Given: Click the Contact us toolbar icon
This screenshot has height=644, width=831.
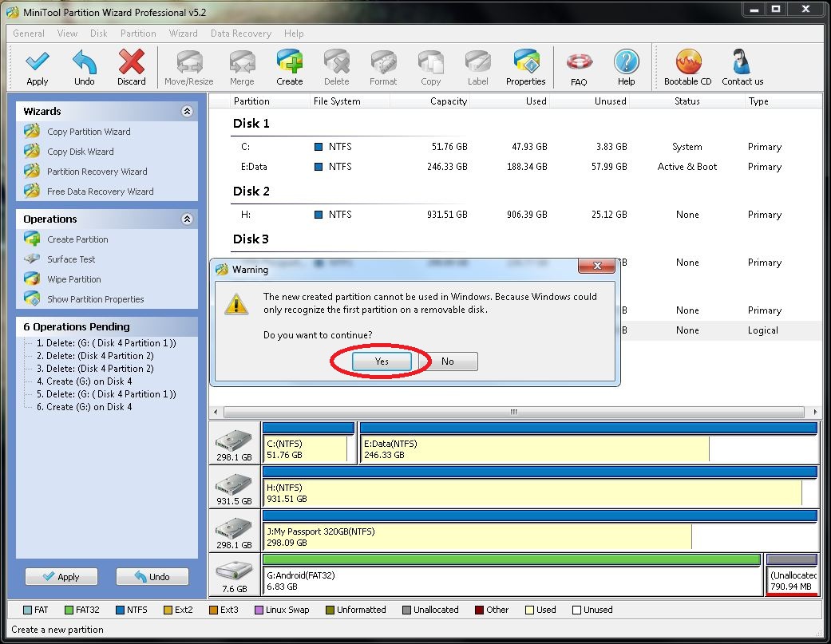Looking at the screenshot, I should [x=742, y=61].
